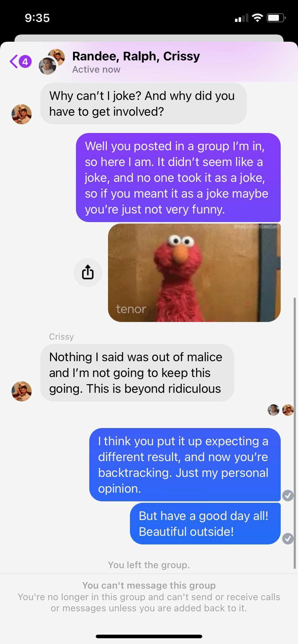This screenshot has width=298, height=644.
Task: Tap the 'But have a good day all!' bubble
Action: 205,524
